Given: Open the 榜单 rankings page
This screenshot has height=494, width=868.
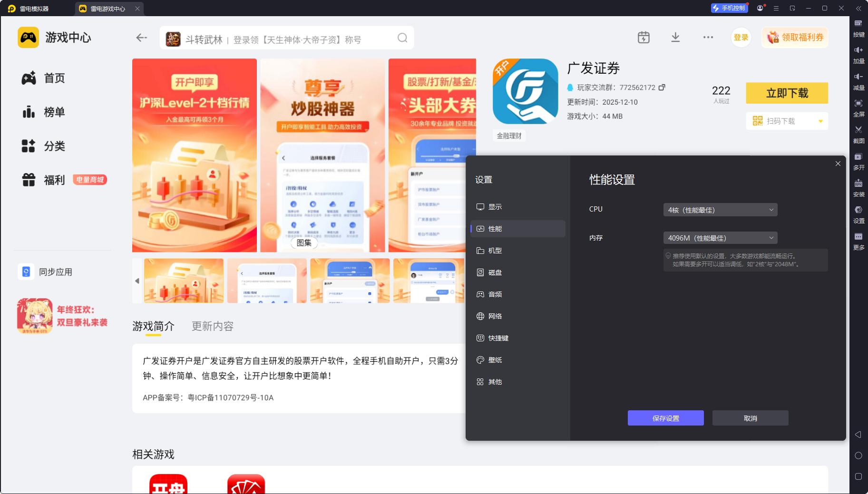Looking at the screenshot, I should pyautogui.click(x=54, y=112).
